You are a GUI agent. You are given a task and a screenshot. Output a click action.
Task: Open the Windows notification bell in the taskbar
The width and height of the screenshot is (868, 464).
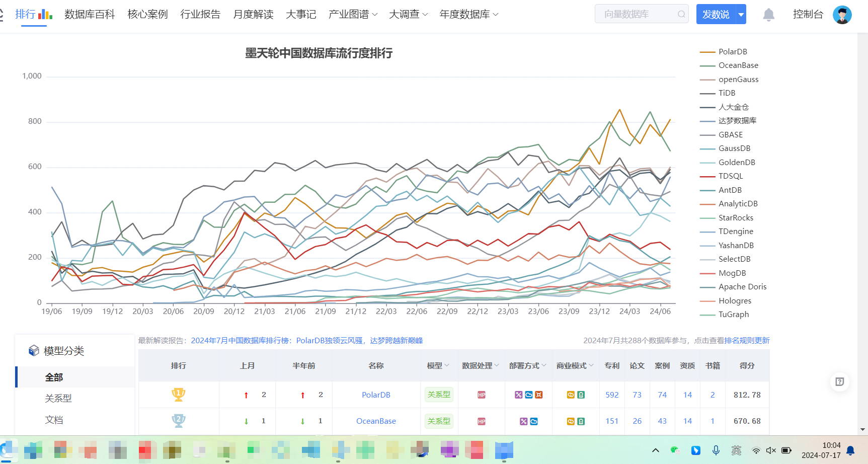(x=850, y=450)
